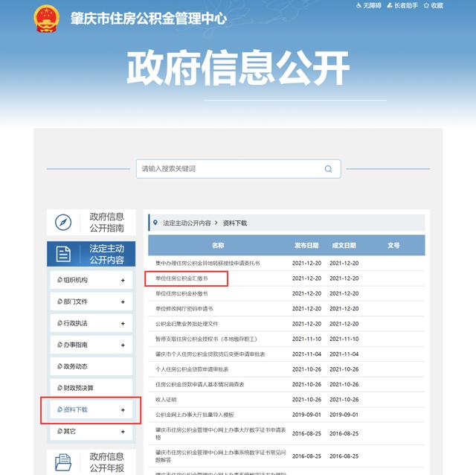476x475 pixels.
Task: Open 集中办理住房公积金异地转移接续申请委托书 link
Action: point(208,263)
